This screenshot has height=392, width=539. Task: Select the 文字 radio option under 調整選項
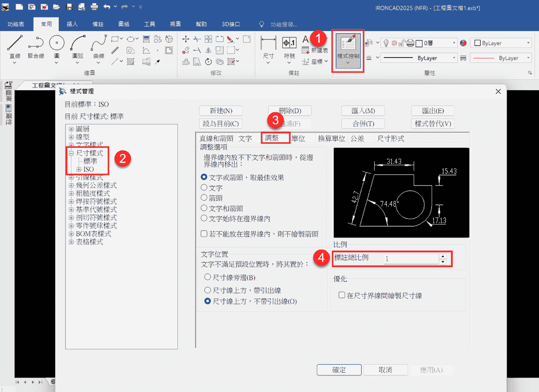click(212, 188)
